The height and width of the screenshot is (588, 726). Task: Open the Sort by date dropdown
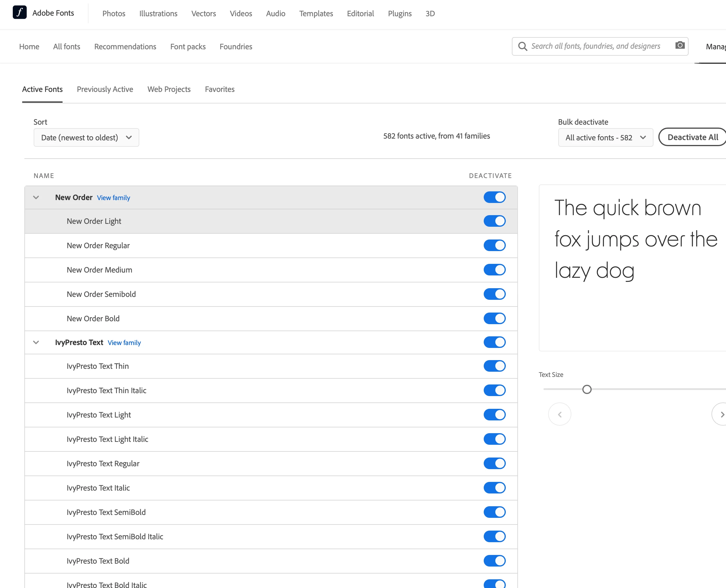pyautogui.click(x=86, y=137)
